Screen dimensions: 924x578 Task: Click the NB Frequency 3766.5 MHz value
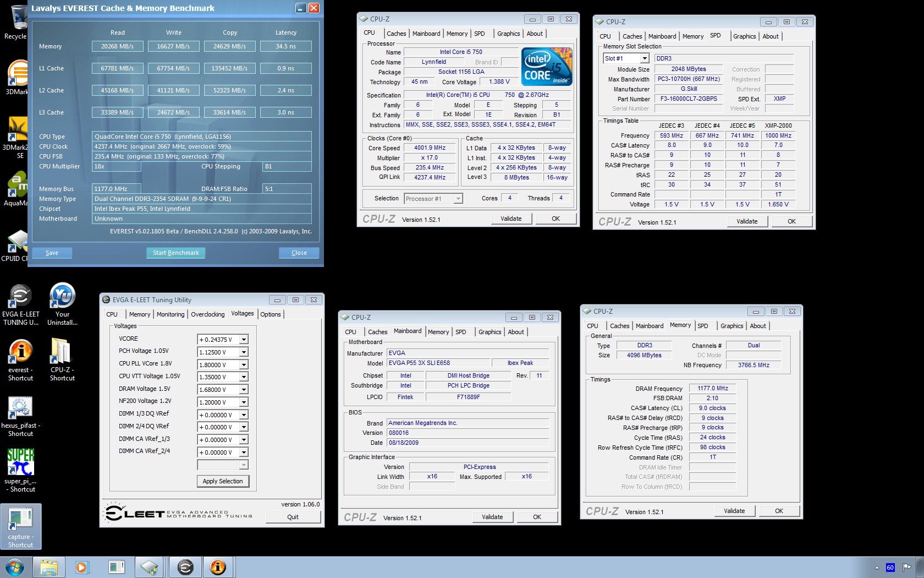click(x=754, y=365)
